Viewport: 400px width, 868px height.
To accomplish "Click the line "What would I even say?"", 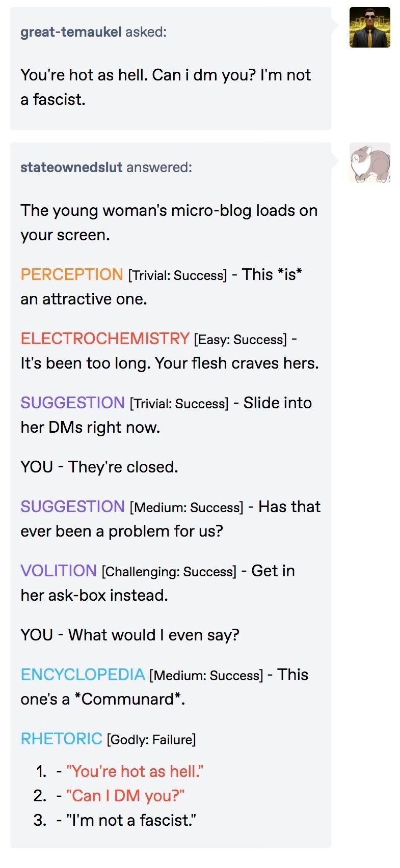I will (x=154, y=635).
